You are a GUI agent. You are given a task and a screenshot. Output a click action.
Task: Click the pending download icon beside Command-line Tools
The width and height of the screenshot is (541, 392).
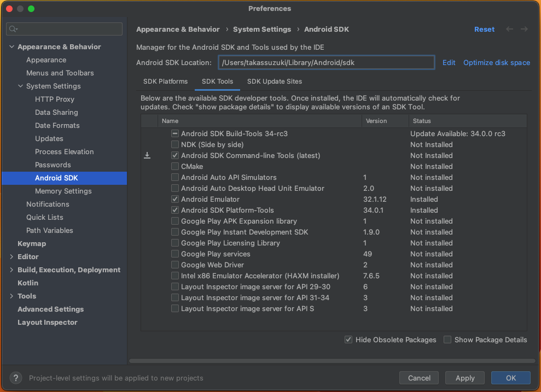[x=147, y=156]
